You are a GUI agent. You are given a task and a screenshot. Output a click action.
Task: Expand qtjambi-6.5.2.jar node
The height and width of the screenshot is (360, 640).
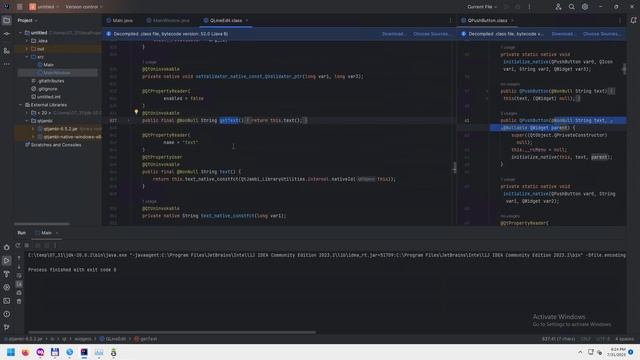click(x=33, y=129)
